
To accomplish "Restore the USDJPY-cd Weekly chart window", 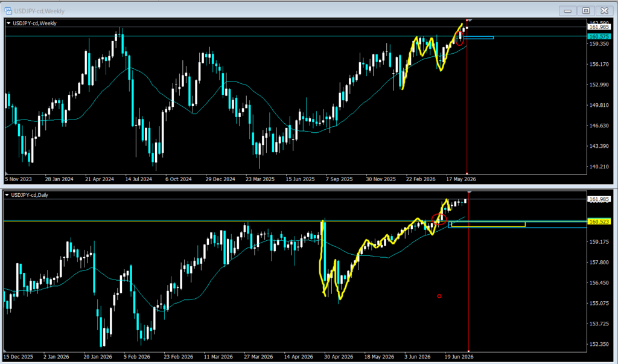I will (x=586, y=11).
